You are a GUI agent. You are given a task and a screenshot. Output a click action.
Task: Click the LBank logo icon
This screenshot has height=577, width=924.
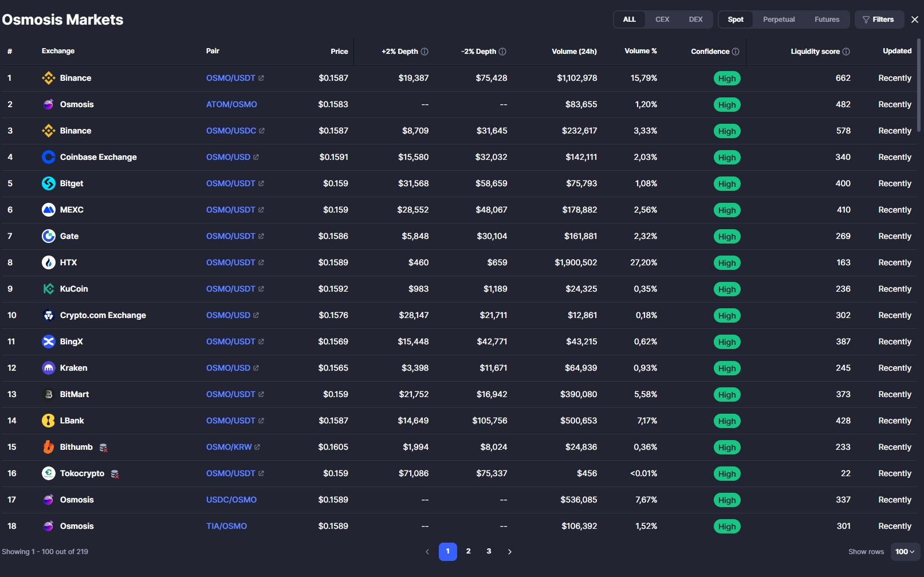[49, 421]
